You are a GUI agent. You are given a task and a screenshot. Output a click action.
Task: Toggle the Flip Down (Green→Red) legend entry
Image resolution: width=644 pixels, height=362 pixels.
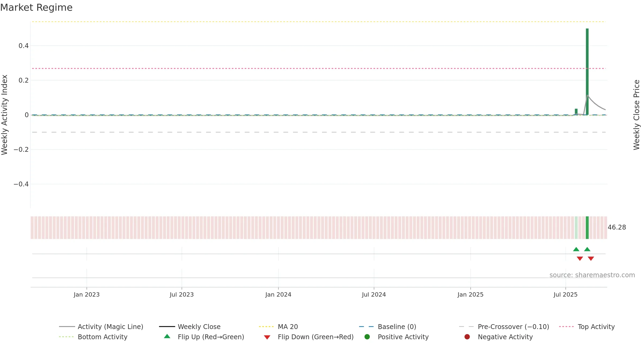(x=309, y=337)
